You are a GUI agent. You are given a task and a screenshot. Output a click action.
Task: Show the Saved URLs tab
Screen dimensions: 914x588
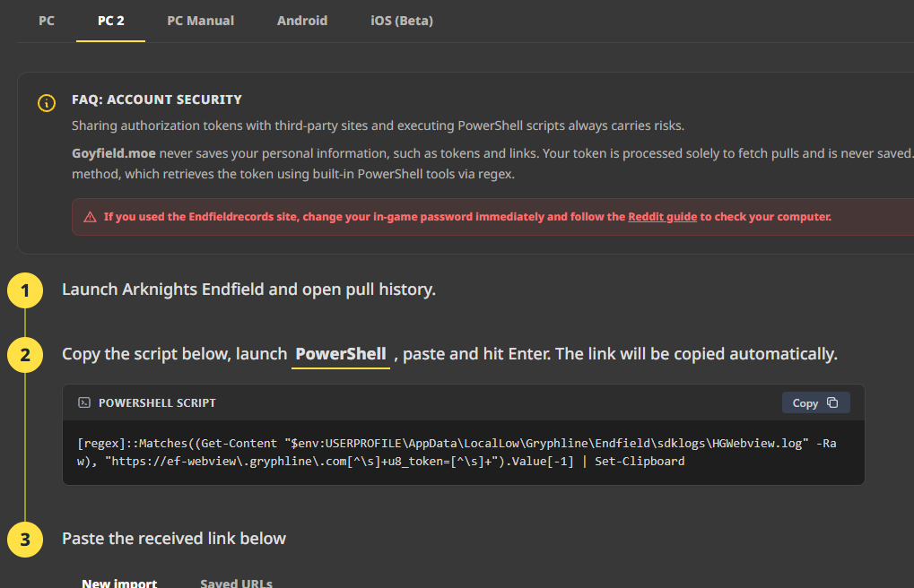236,583
